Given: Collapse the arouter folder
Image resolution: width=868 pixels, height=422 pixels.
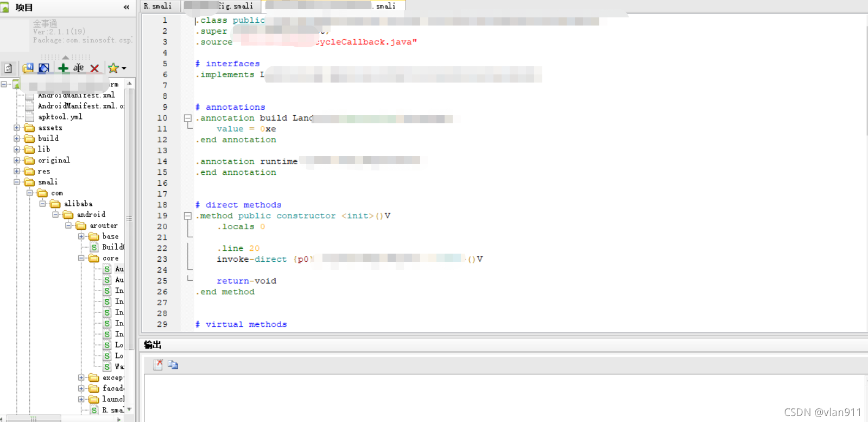Looking at the screenshot, I should tap(69, 225).
